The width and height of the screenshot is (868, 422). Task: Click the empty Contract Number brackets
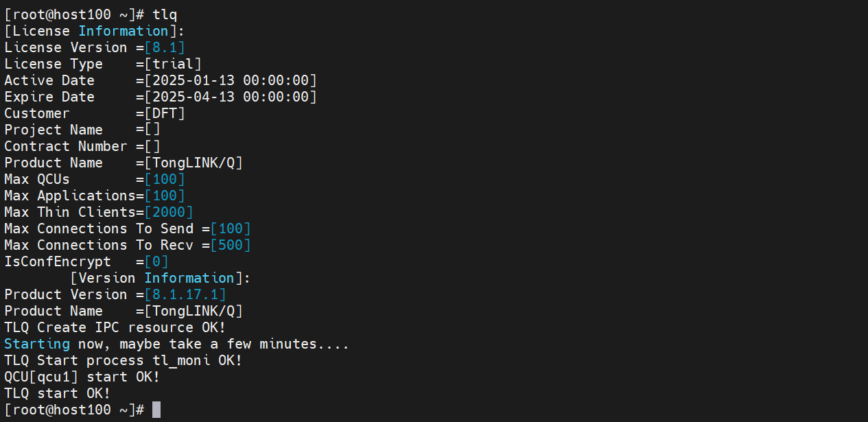coord(152,146)
